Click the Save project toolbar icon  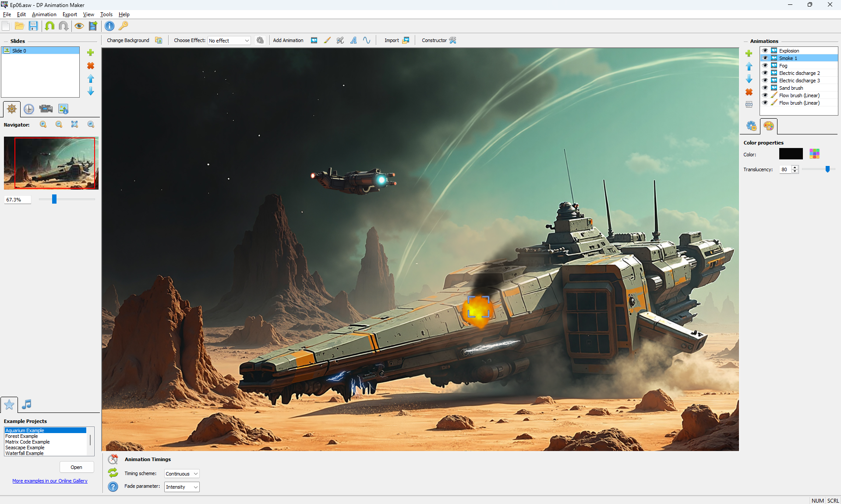pyautogui.click(x=33, y=26)
